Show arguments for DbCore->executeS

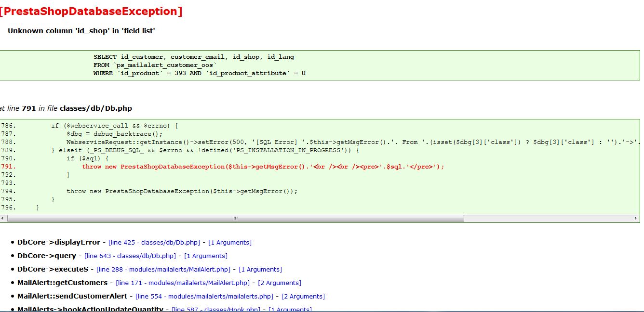[x=260, y=269]
